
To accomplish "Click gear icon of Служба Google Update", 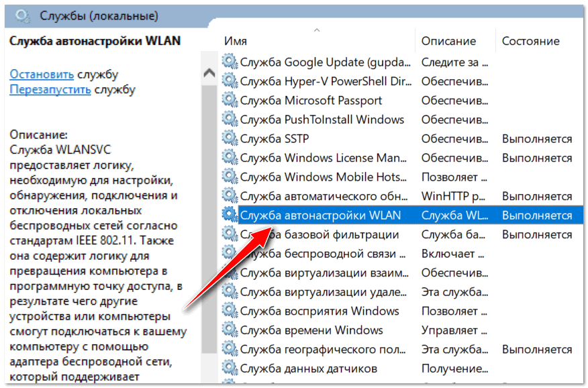I will (230, 62).
